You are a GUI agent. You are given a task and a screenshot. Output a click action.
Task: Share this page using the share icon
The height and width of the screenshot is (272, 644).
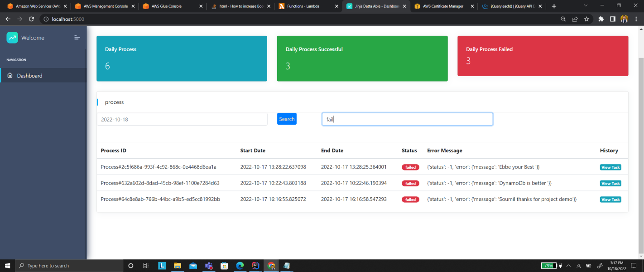pyautogui.click(x=575, y=19)
